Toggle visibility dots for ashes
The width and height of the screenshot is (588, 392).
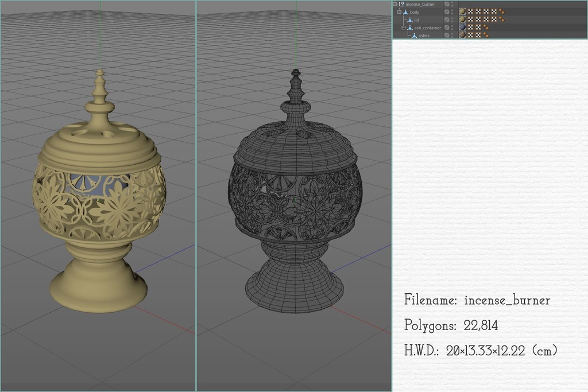click(452, 36)
